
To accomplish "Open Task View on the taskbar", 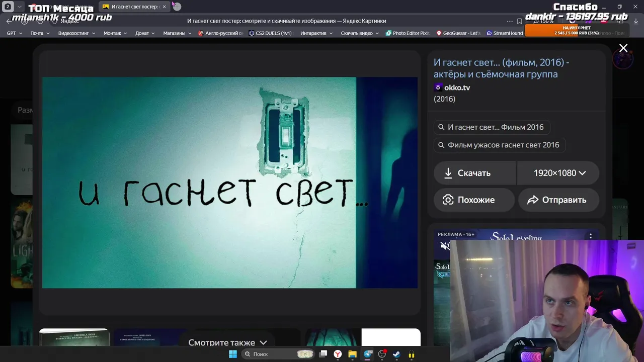I will [324, 354].
